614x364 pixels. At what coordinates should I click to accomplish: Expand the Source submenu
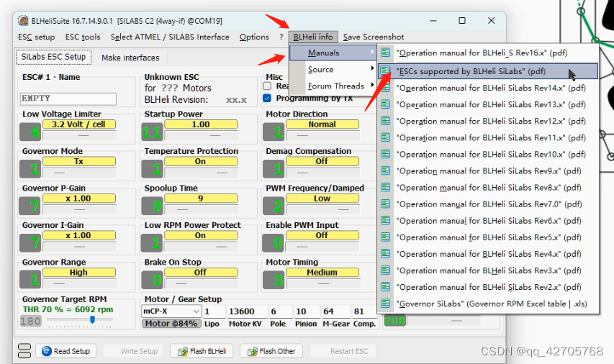[x=333, y=69]
